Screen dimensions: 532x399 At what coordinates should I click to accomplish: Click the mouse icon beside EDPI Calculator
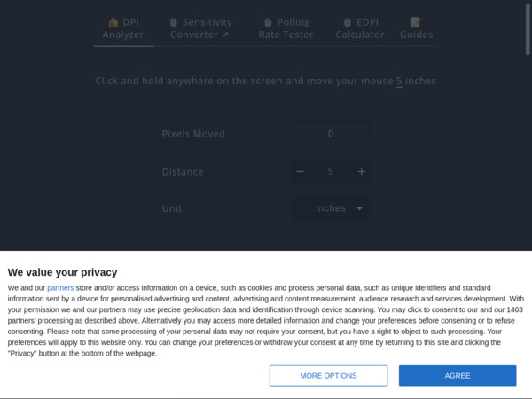click(x=347, y=23)
